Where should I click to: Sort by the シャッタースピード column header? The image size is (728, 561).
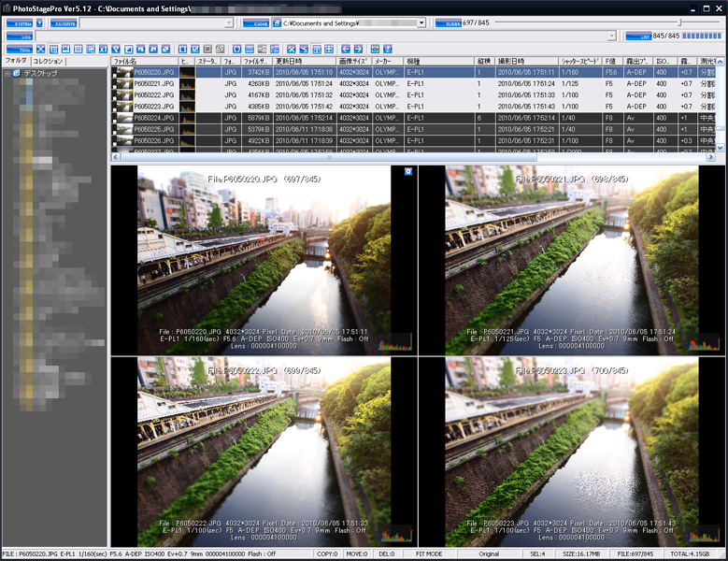[580, 62]
